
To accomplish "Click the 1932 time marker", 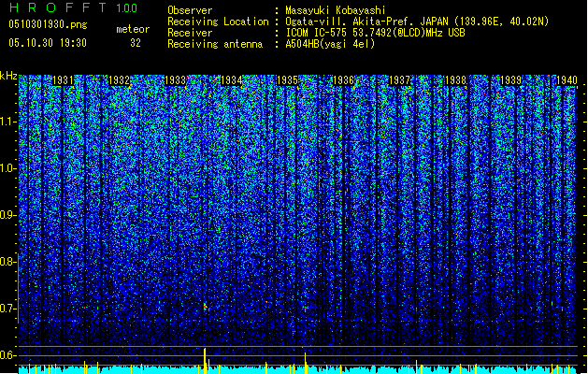I will coord(120,79).
